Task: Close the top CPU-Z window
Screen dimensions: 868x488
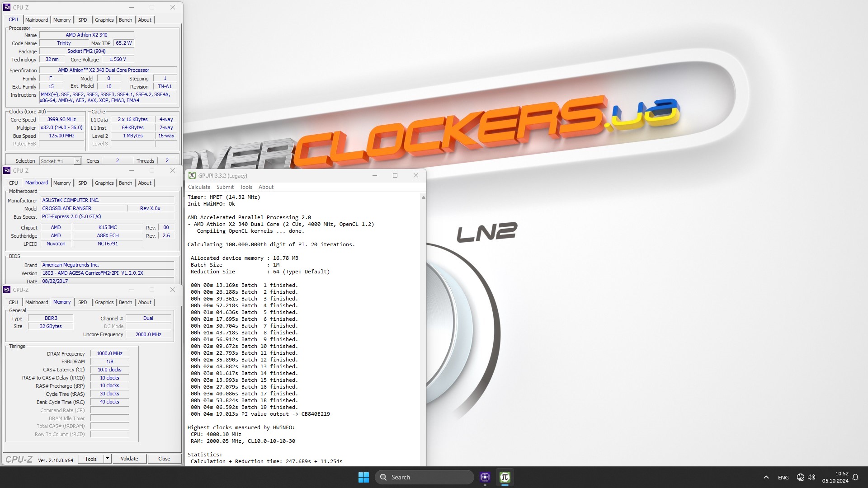Action: tap(173, 7)
